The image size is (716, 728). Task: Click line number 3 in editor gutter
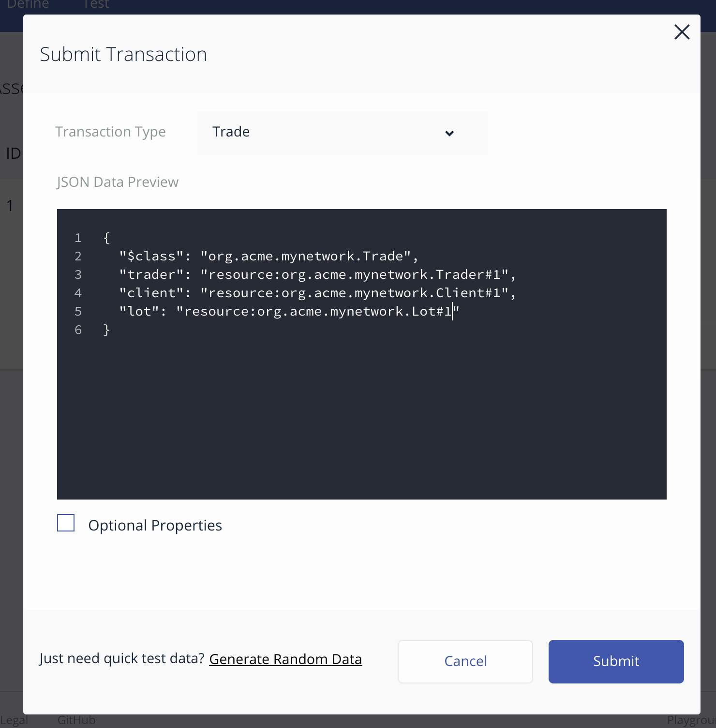pyautogui.click(x=78, y=274)
